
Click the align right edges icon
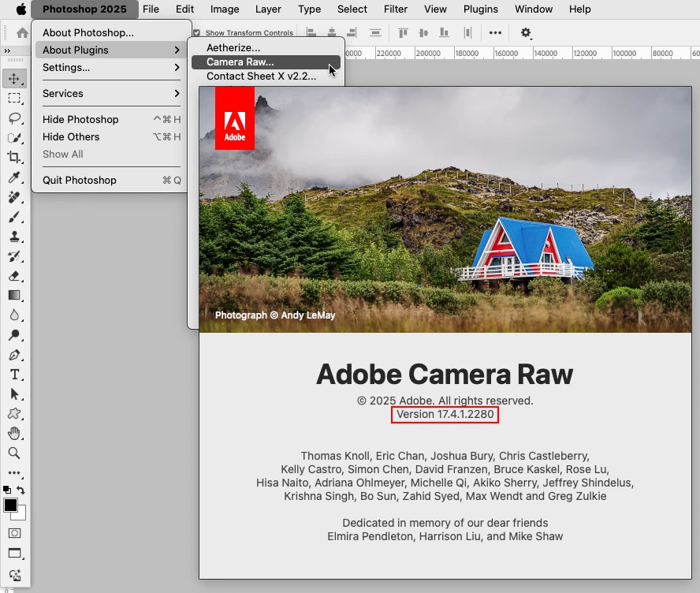(352, 32)
